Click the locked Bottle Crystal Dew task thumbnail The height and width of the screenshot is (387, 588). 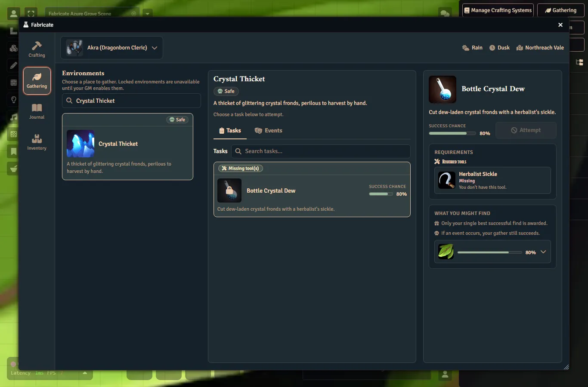click(x=229, y=190)
